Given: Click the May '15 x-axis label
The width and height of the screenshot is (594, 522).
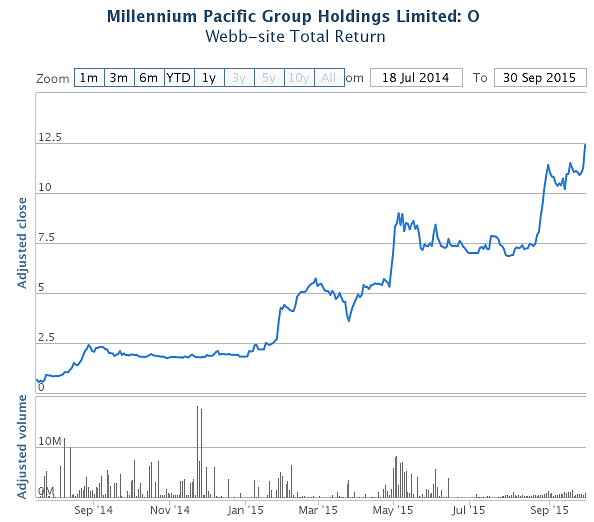Looking at the screenshot, I should [393, 510].
